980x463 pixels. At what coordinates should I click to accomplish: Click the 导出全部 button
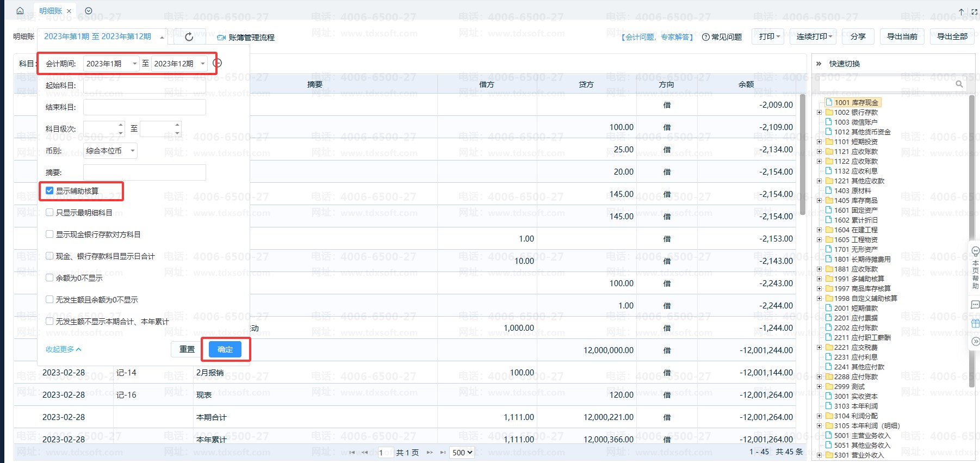click(x=952, y=36)
